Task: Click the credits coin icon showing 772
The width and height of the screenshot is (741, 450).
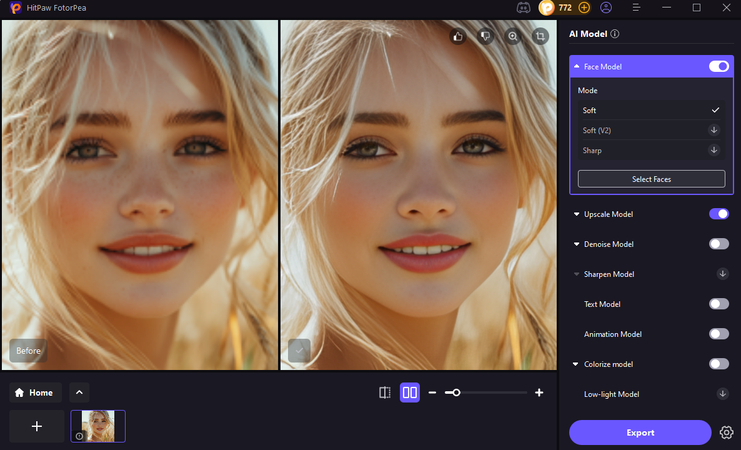Action: pyautogui.click(x=546, y=8)
